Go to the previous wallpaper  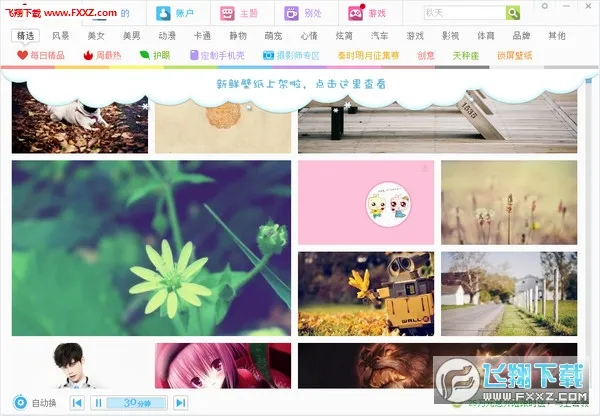(77, 403)
